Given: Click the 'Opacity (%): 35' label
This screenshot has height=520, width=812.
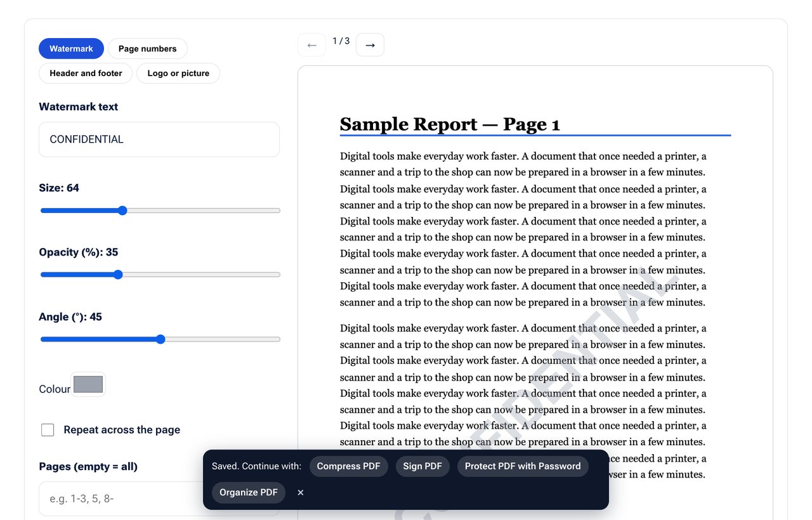Looking at the screenshot, I should tap(79, 252).
